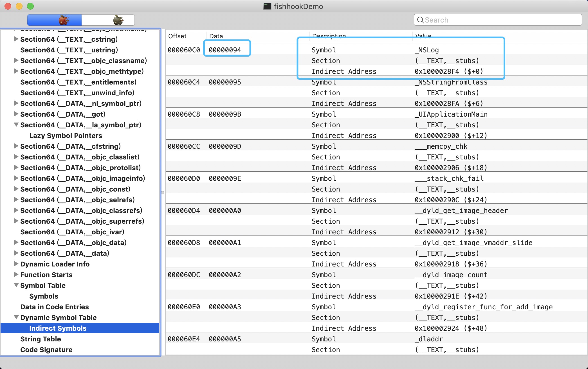
Task: Collapse Section64 (__DATA,__la_symbol_ptr)
Action: [x=16, y=125]
